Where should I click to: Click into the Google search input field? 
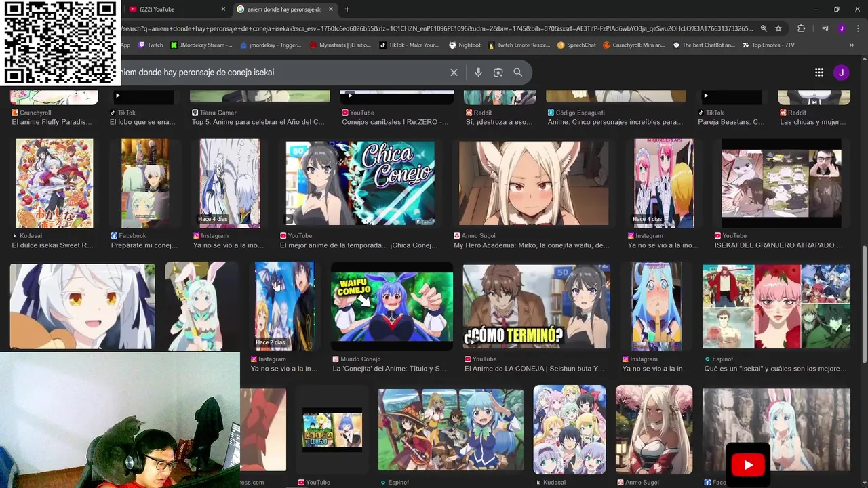click(x=281, y=73)
